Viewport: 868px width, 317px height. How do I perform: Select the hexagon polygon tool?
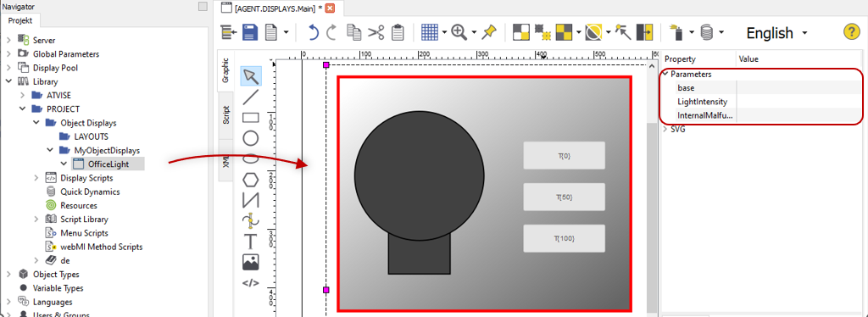(251, 179)
